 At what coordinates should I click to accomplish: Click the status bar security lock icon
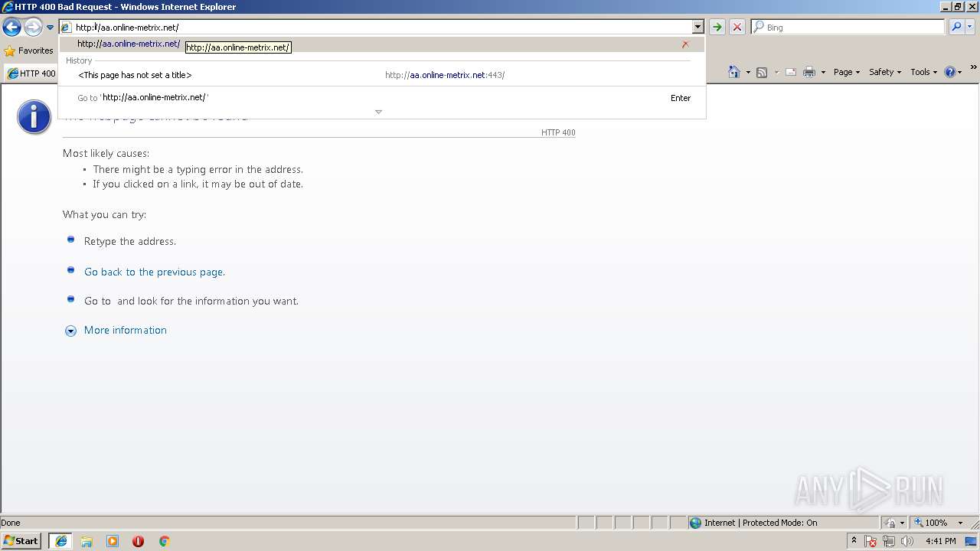(x=890, y=523)
